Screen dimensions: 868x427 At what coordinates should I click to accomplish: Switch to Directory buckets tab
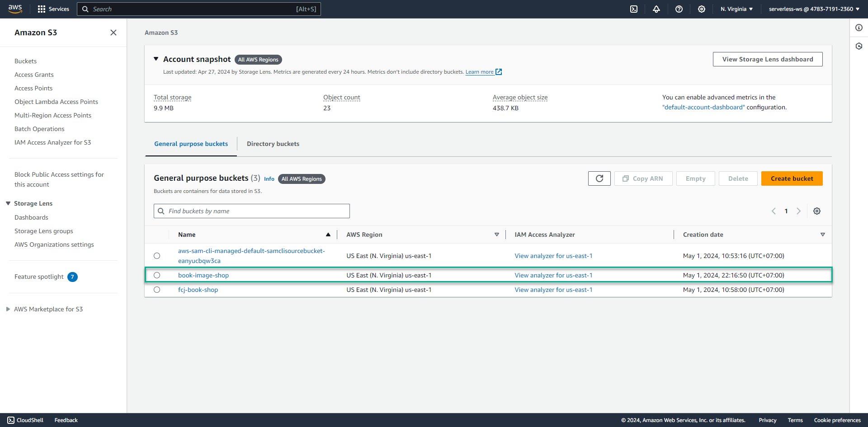tap(273, 144)
